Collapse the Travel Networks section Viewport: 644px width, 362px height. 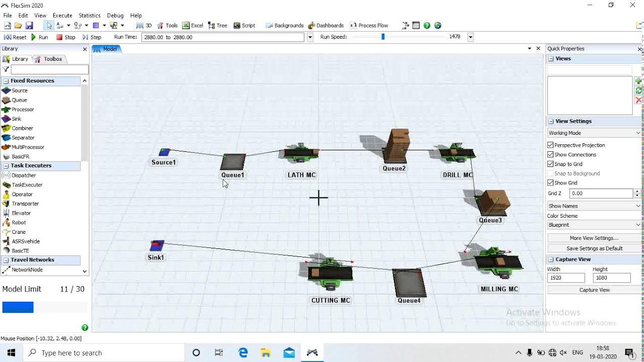tap(6, 260)
